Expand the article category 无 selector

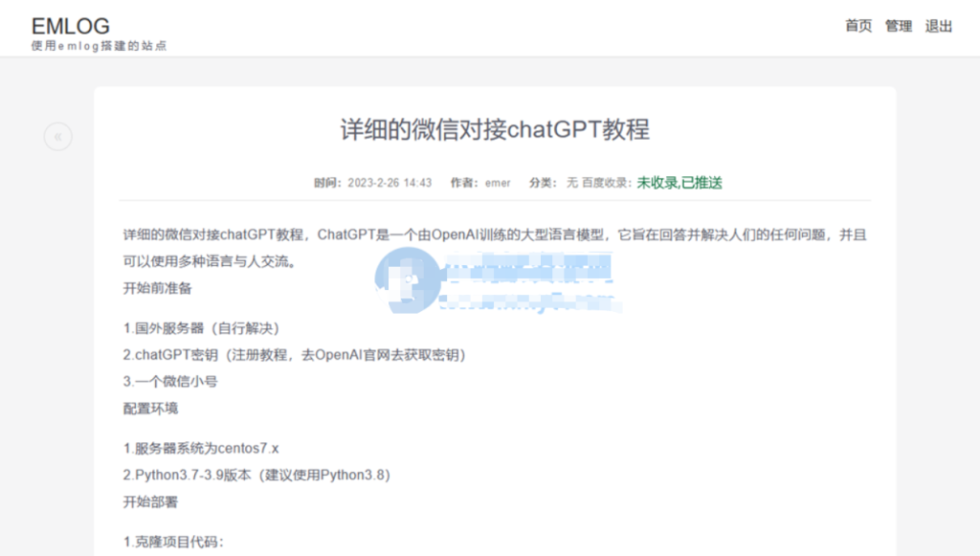pyautogui.click(x=571, y=182)
